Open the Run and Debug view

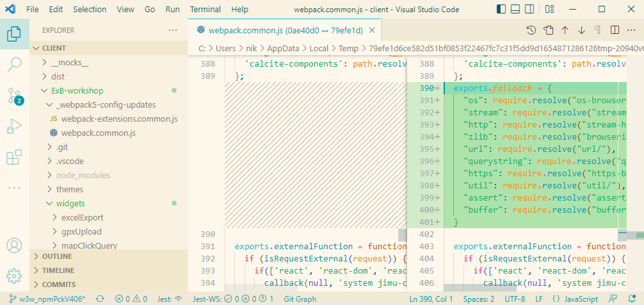click(x=14, y=126)
